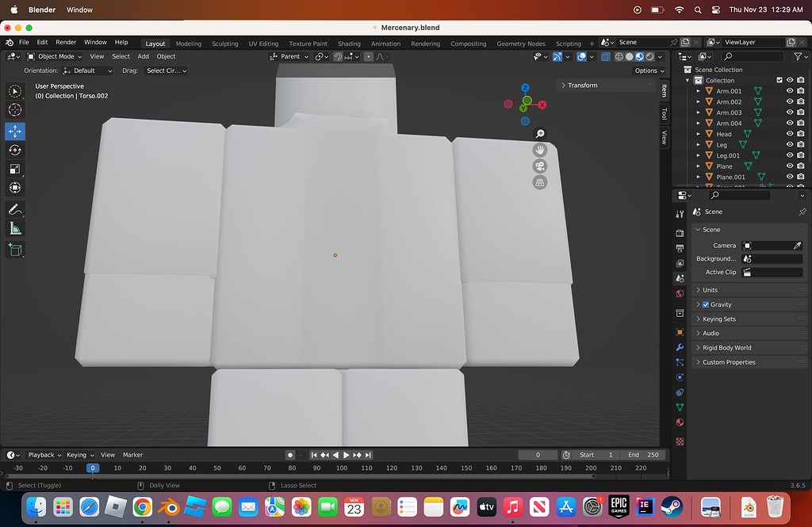Select the Rotate tool
The height and width of the screenshot is (527, 812).
pos(14,150)
